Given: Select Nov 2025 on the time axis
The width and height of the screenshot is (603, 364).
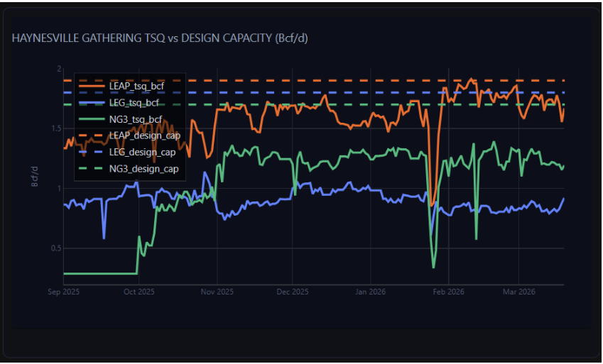Looking at the screenshot, I should tap(217, 292).
